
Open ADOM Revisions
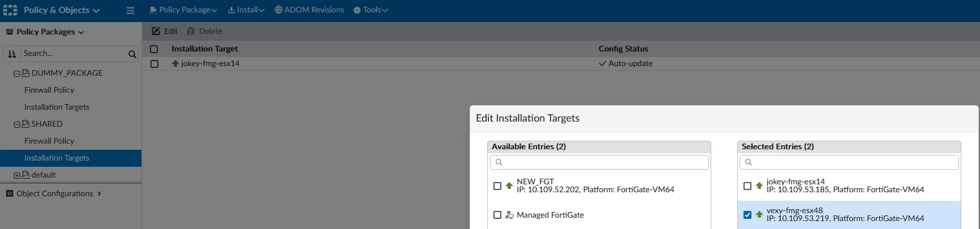(x=309, y=10)
